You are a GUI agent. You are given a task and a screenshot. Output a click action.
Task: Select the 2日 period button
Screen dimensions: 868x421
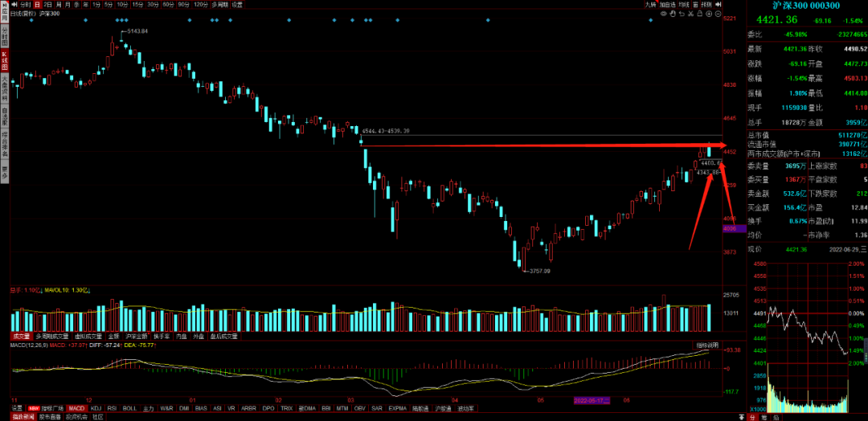[x=47, y=4]
